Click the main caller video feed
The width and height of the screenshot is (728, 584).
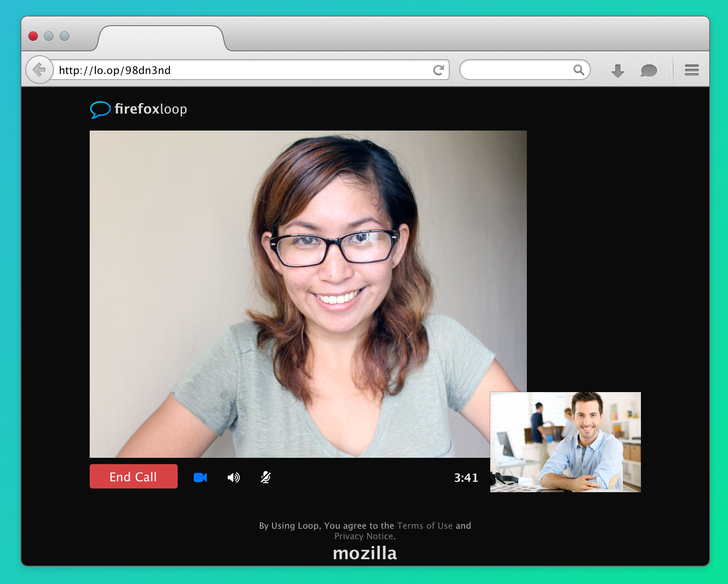(308, 294)
